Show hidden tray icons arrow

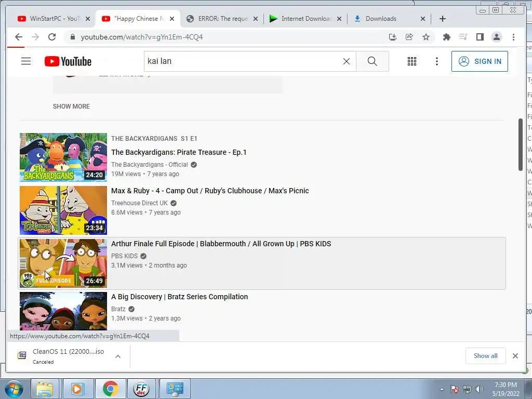pos(442,389)
